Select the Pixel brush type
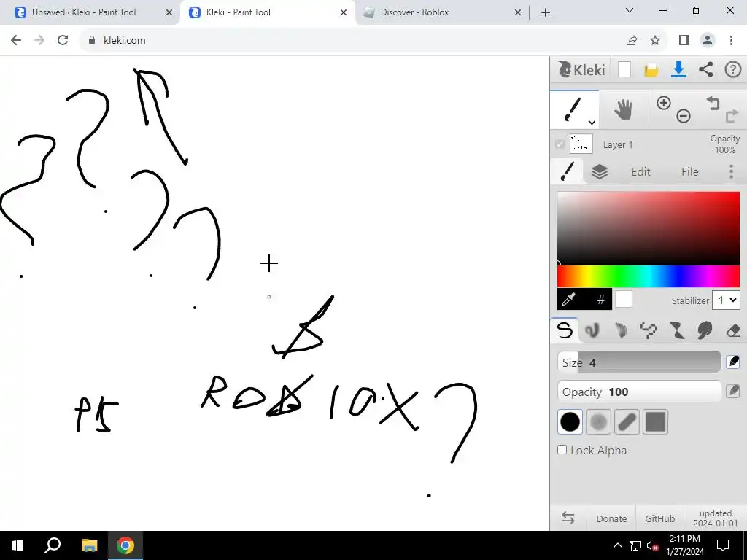The height and width of the screenshot is (560, 747). pos(648,330)
